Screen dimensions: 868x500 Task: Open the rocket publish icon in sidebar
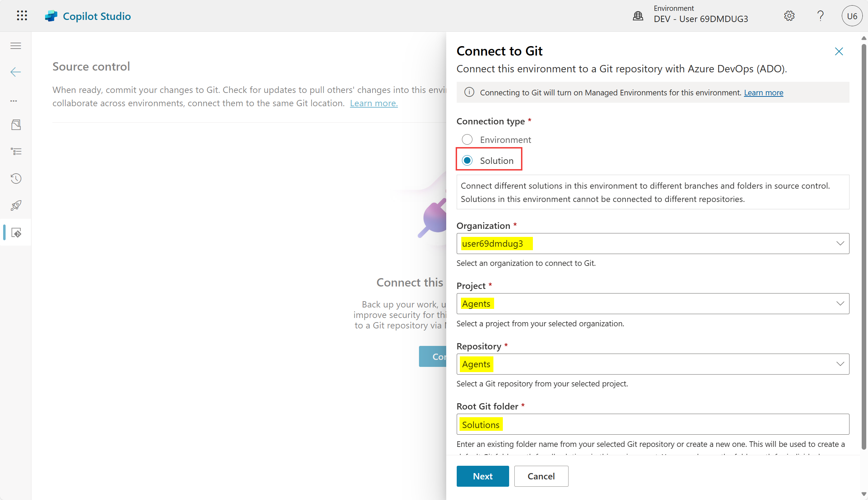(x=16, y=205)
